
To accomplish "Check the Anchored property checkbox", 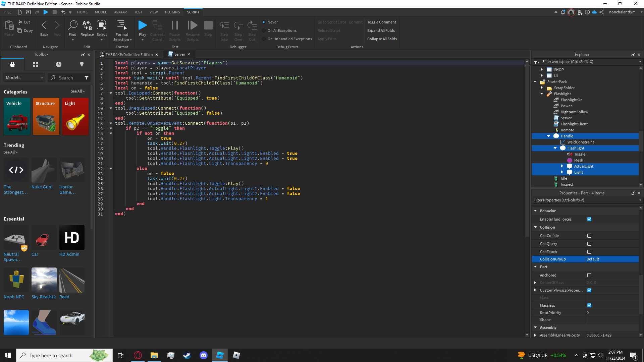I will pos(589,275).
